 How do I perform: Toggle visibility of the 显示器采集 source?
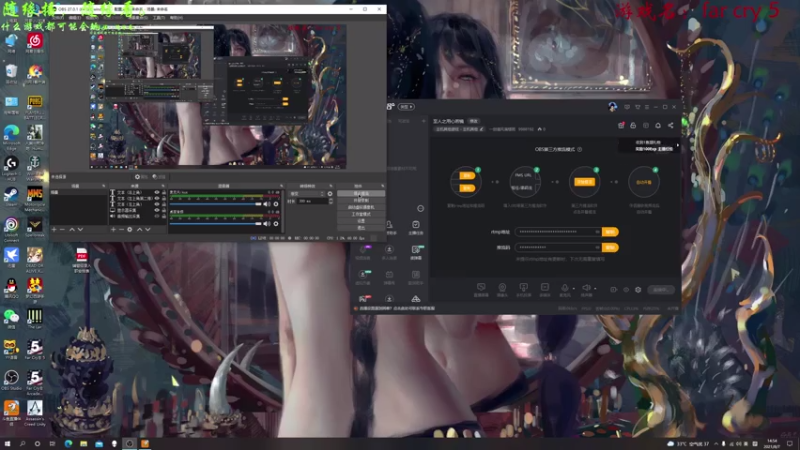tap(157, 210)
